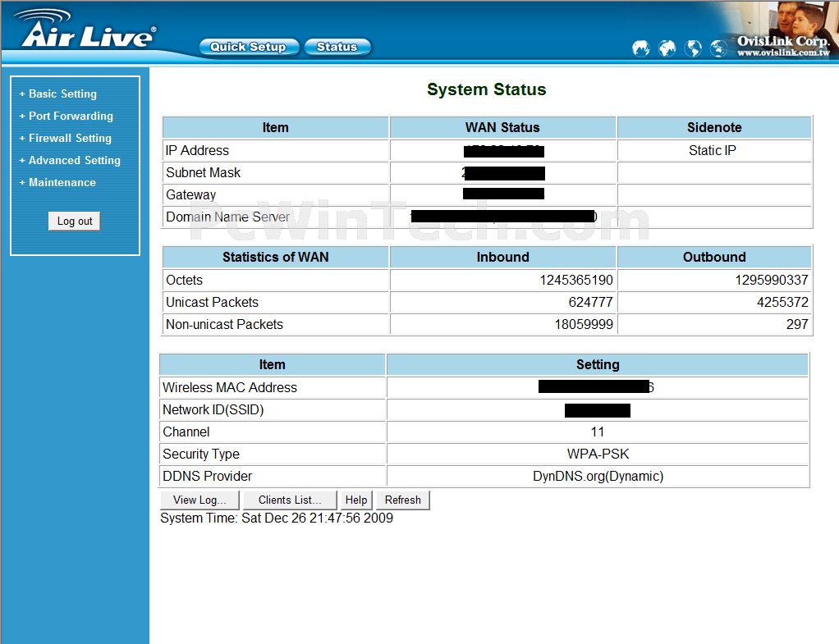This screenshot has height=644, width=839.
Task: Click the Subnet Mask row label
Action: point(204,173)
